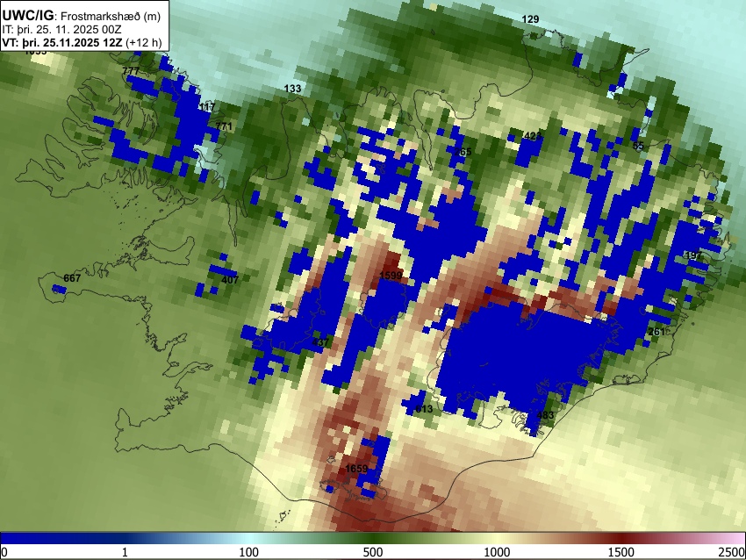The image size is (746, 560).
Task: Click the legend label 500
Action: [373, 552]
